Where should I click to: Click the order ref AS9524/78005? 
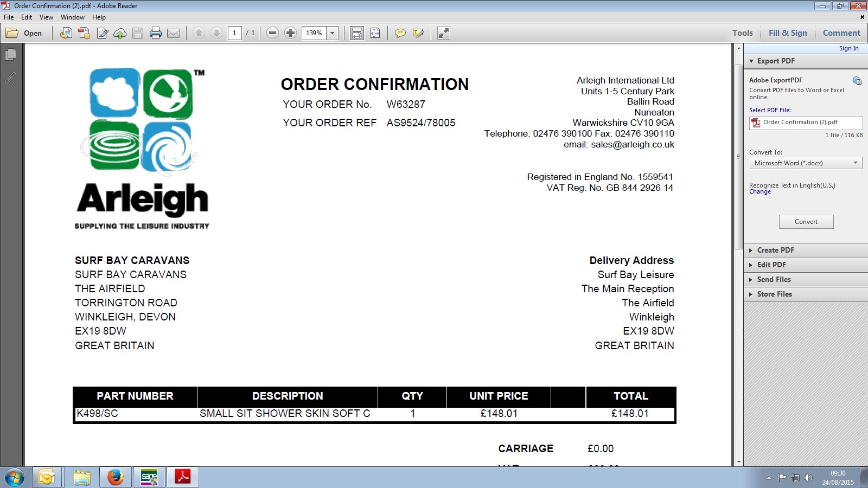pyautogui.click(x=421, y=123)
